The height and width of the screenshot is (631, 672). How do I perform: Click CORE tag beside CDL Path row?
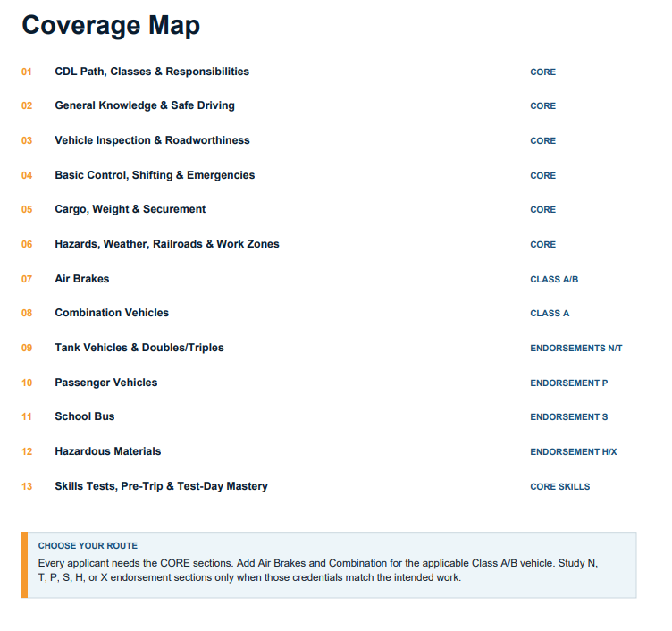pyautogui.click(x=543, y=72)
